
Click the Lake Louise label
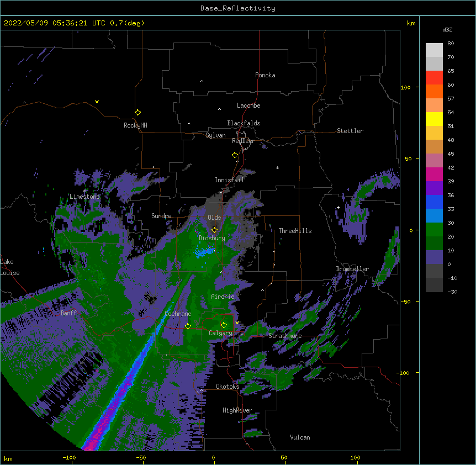coord(10,267)
